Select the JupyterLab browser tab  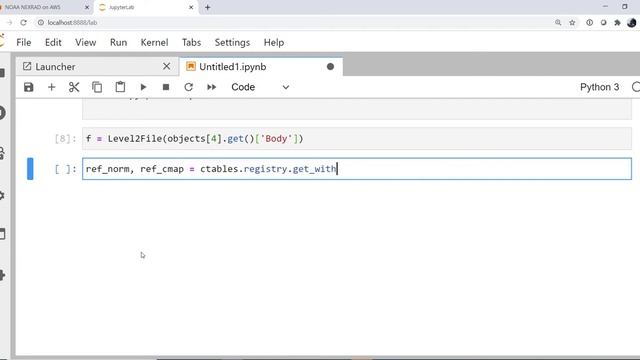(x=146, y=7)
